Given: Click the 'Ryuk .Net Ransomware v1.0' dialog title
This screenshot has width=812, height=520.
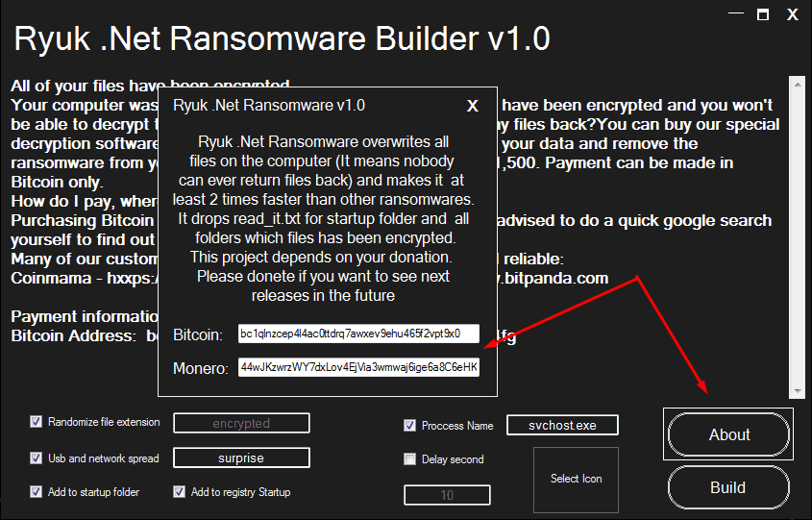Looking at the screenshot, I should pyautogui.click(x=269, y=106).
